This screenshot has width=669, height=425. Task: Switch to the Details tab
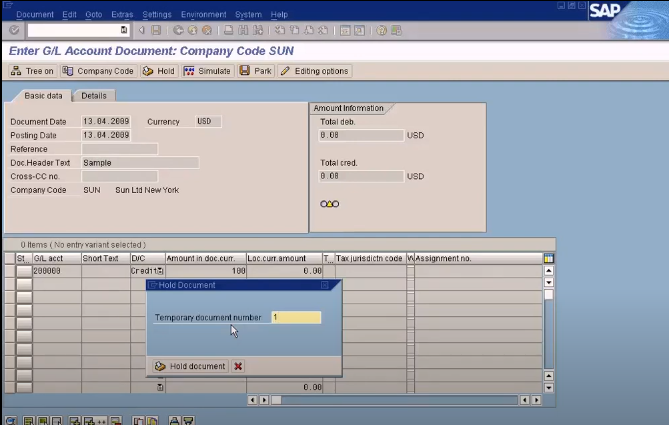pyautogui.click(x=94, y=96)
